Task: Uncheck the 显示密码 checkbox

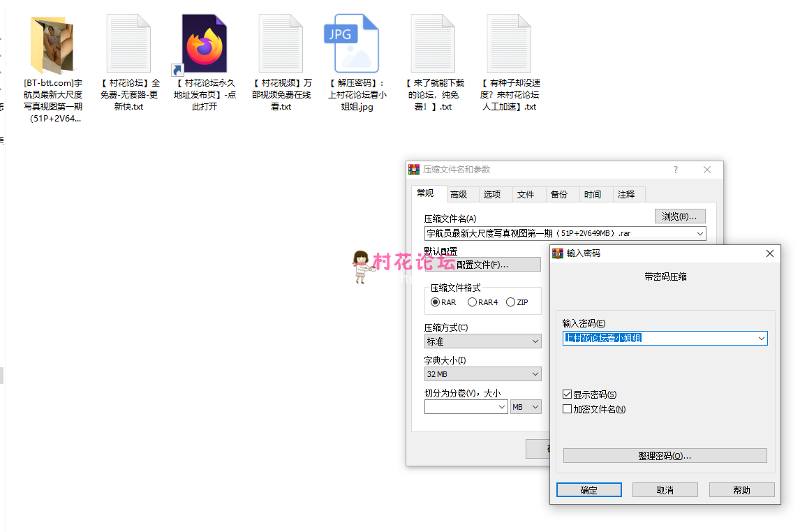Action: coord(568,394)
